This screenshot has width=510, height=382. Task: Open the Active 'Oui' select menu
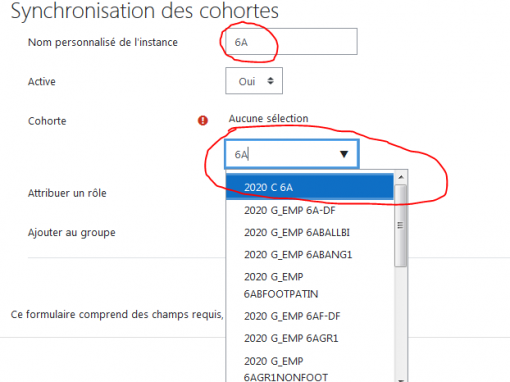click(254, 81)
